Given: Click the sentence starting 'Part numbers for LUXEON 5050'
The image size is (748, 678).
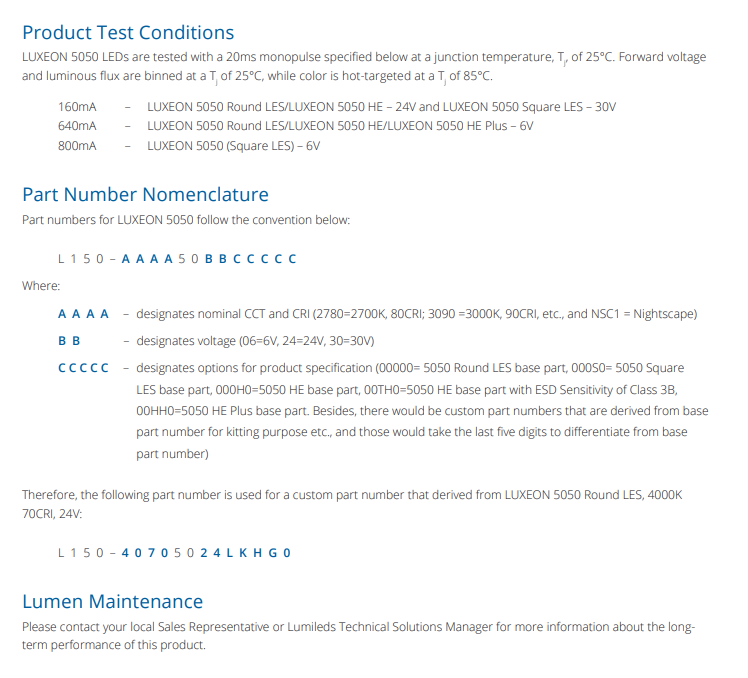Looking at the screenshot, I should (x=186, y=220).
